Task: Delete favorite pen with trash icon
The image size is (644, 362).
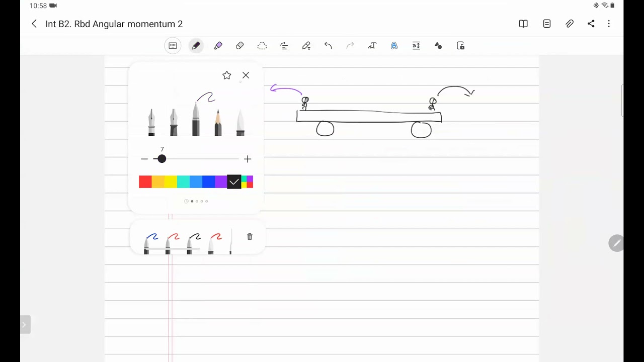Action: point(250,237)
